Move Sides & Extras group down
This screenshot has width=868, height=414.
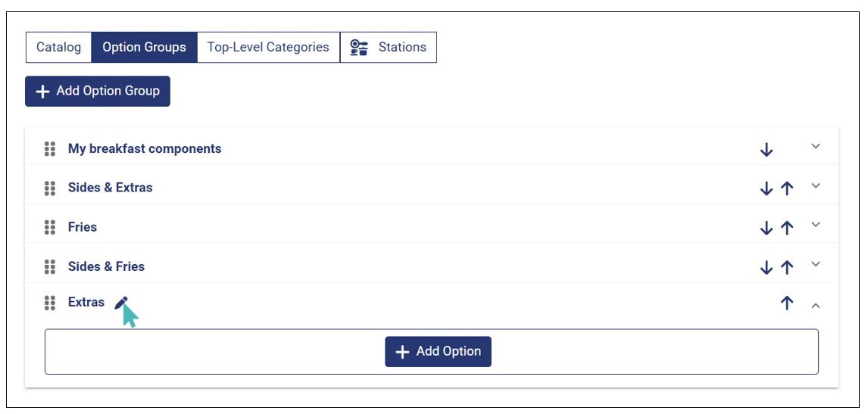coord(767,188)
